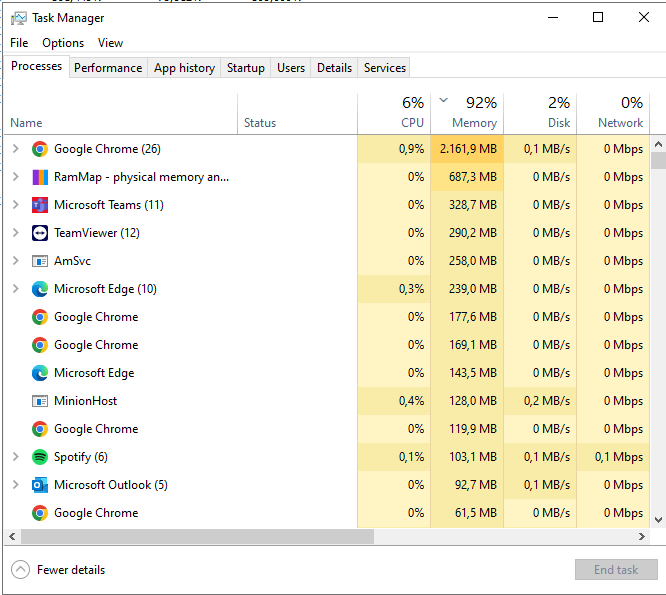Select the MinionHost process icon
Screen dimensions: 666x595
[40, 401]
